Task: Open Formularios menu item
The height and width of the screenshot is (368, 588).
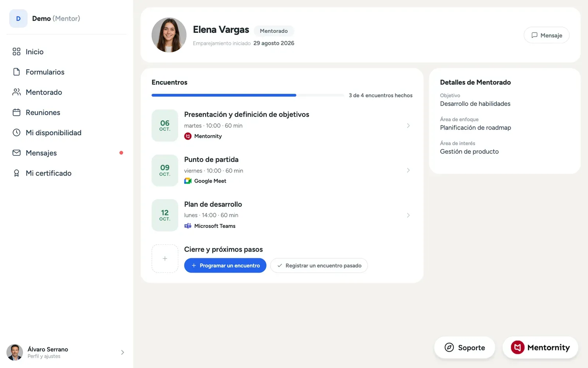Action: [x=67, y=72]
